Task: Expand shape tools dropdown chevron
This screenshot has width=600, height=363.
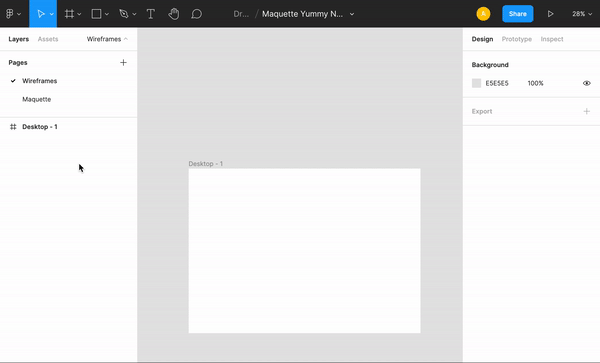Action: 107,14
